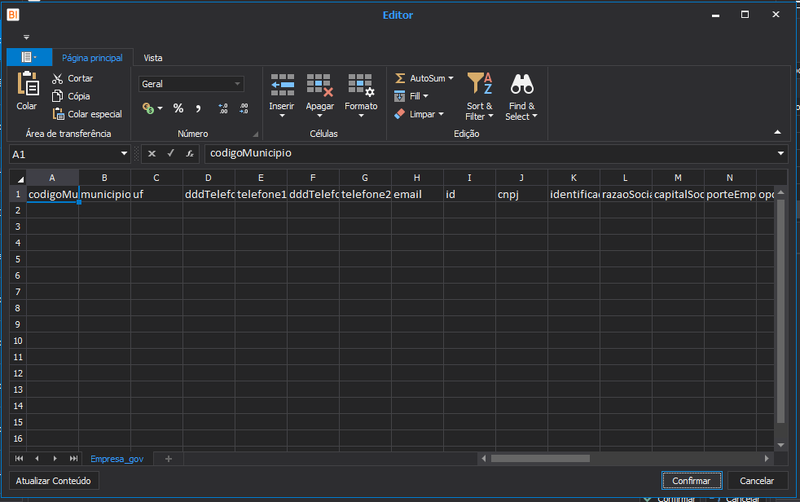Click the Apagar cells icon
Screen dimensions: 800x502
coord(320,85)
